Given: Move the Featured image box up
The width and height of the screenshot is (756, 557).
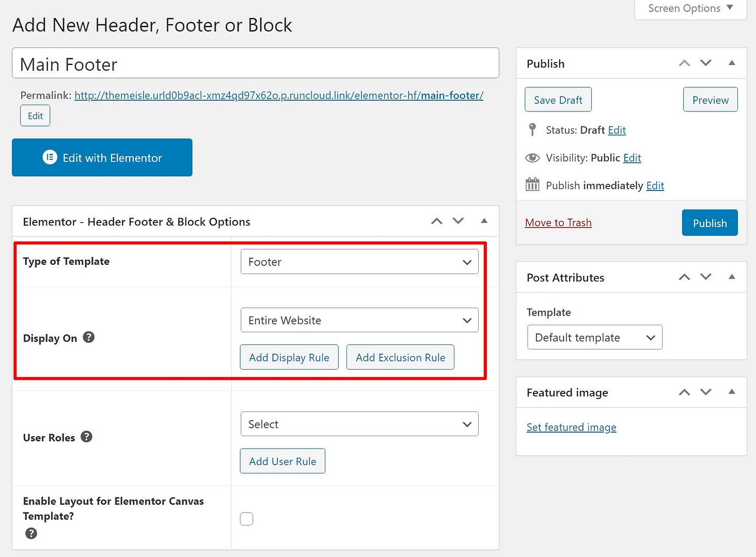Looking at the screenshot, I should [684, 392].
